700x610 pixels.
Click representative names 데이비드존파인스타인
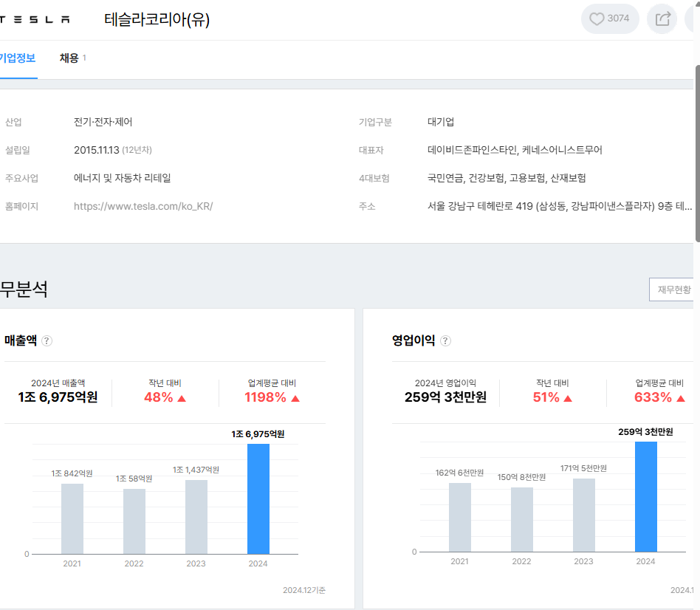[x=473, y=150]
